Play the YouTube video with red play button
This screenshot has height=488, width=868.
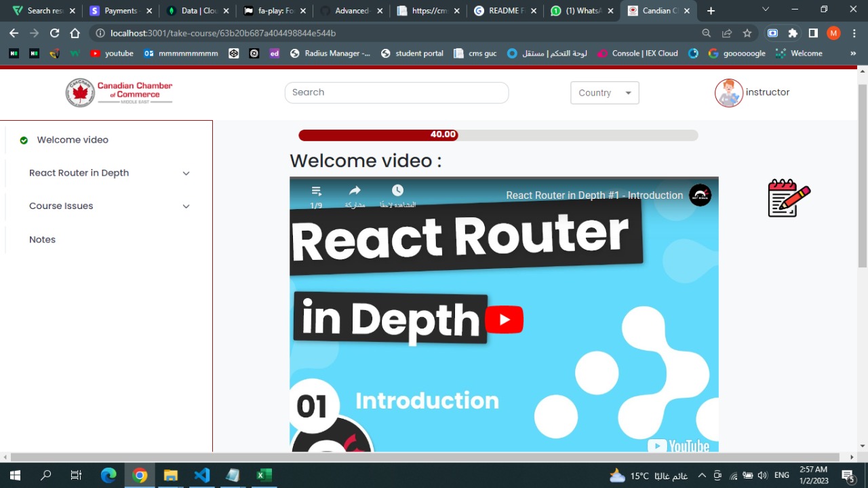click(504, 320)
